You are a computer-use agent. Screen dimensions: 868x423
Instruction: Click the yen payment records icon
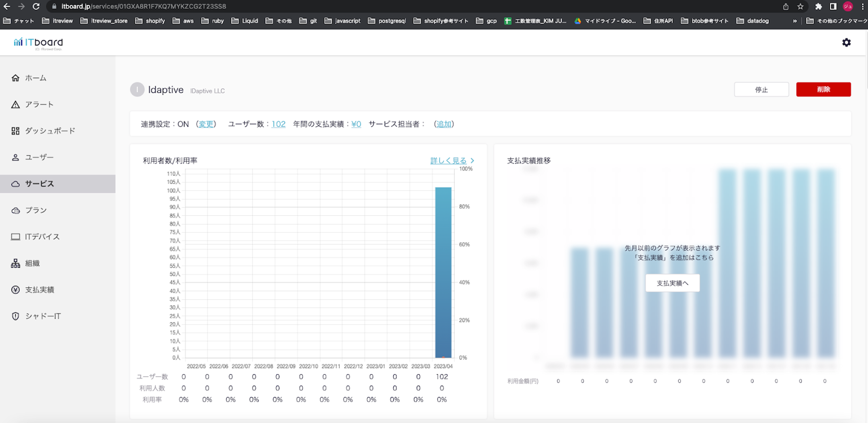[15, 290]
